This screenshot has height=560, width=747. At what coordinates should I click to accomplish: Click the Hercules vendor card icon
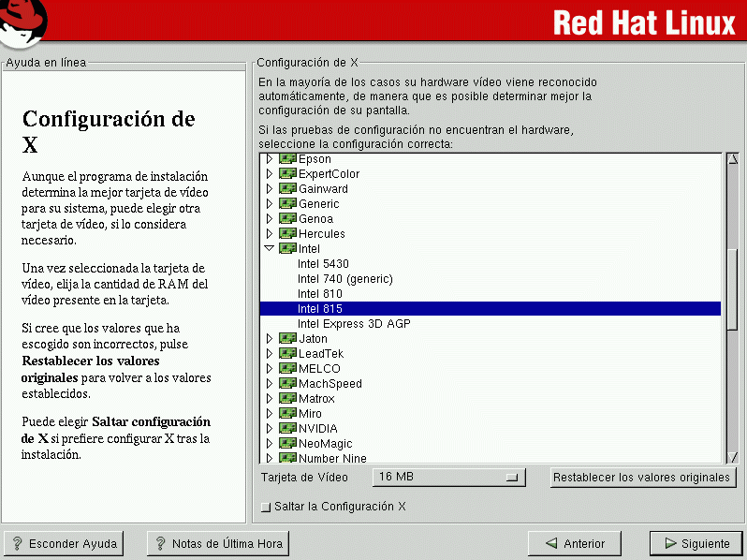(x=287, y=234)
